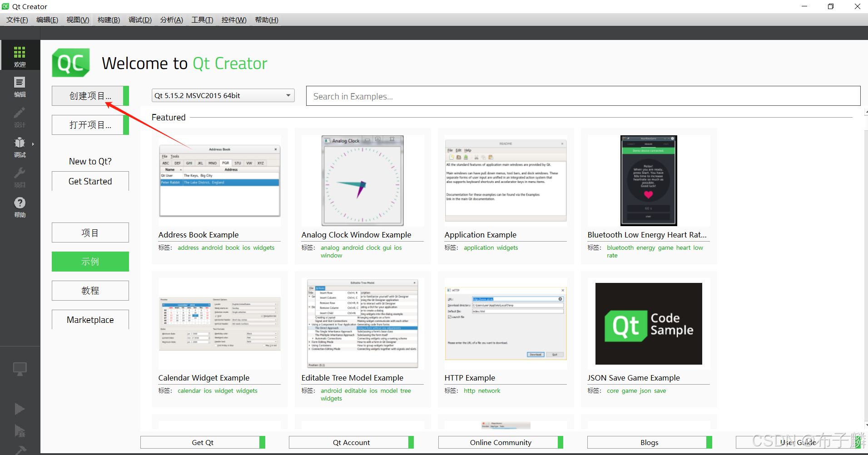Open the 视图(V) menu
The height and width of the screenshot is (455, 868).
[78, 20]
